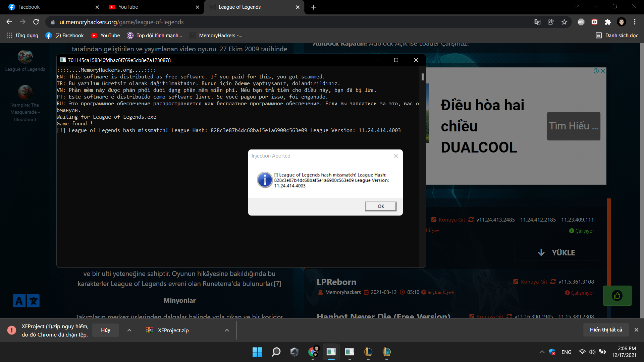Click OK in Injection Aborted dialog
This screenshot has width=644, height=362.
pos(381,206)
